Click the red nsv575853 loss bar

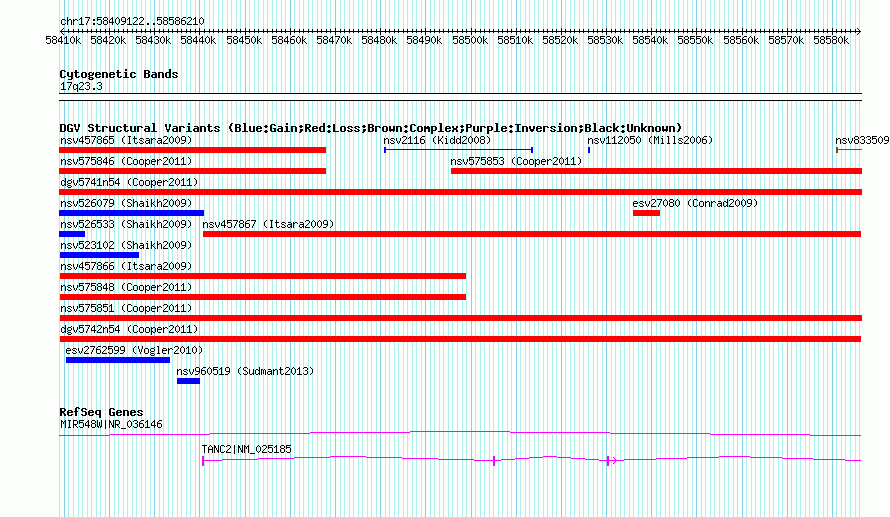tap(657, 171)
